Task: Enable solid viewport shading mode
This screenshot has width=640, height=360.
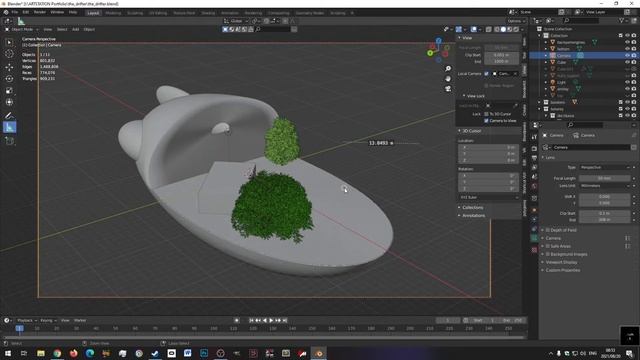Action: (x=503, y=29)
